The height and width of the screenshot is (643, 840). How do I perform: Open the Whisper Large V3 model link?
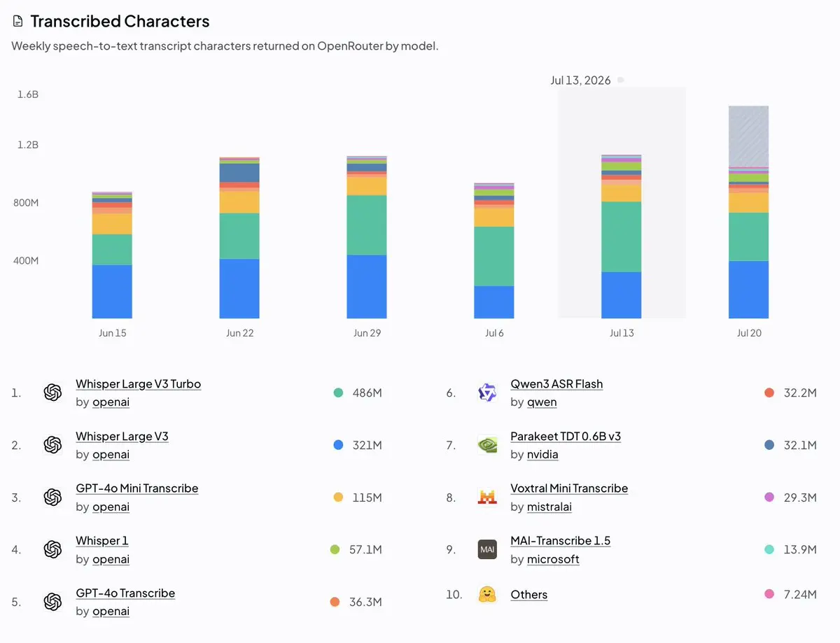(122, 437)
